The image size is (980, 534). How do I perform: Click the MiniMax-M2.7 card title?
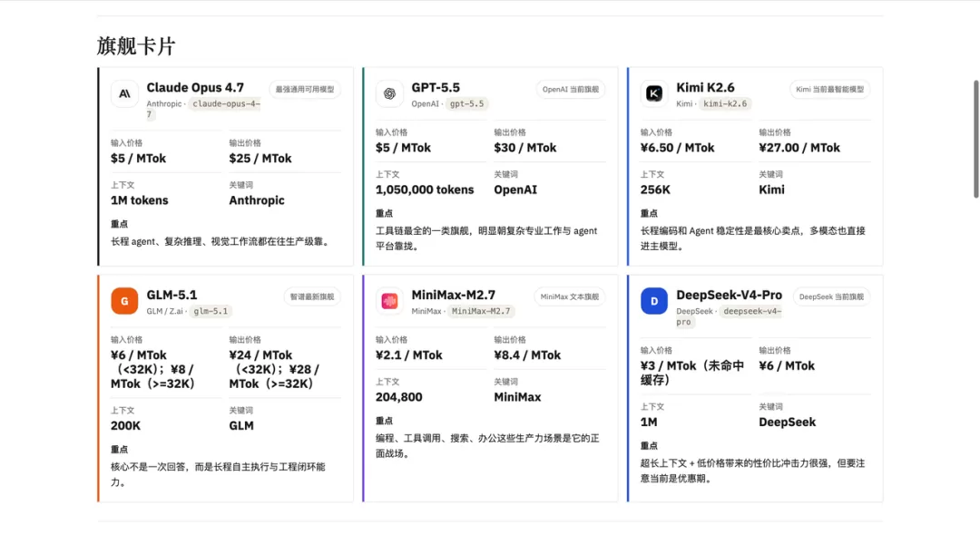(x=453, y=295)
